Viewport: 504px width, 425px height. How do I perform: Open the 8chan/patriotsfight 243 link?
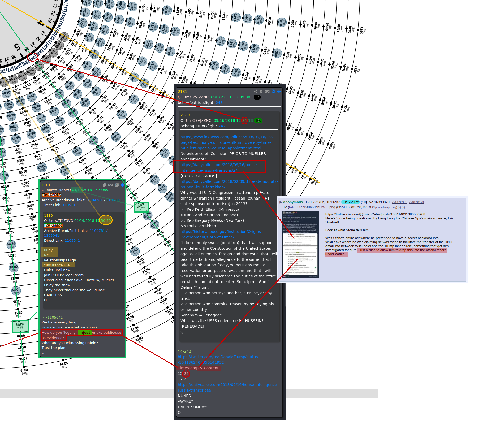coord(219,103)
